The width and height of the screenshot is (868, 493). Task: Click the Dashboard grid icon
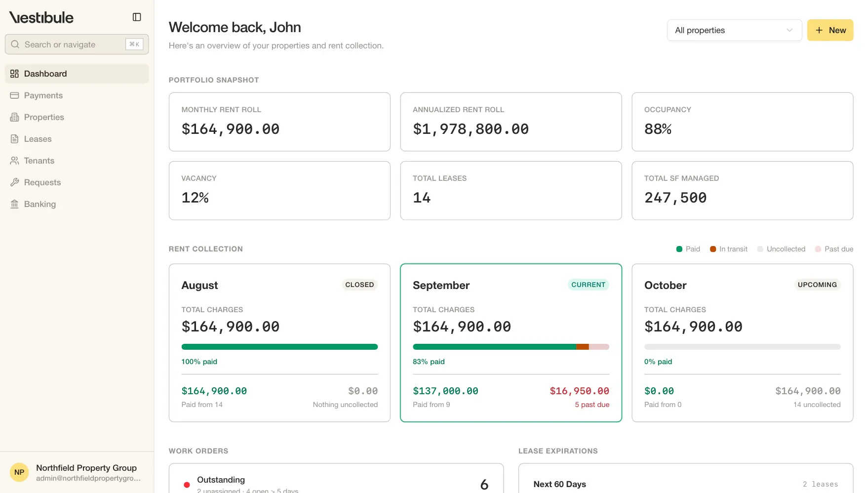point(14,74)
